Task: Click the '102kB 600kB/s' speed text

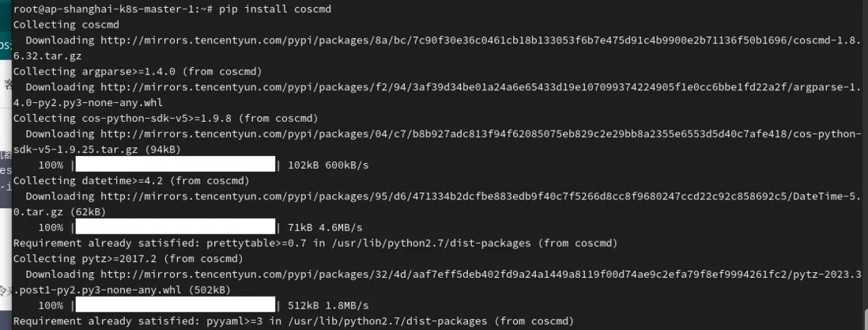Action: pyautogui.click(x=329, y=165)
